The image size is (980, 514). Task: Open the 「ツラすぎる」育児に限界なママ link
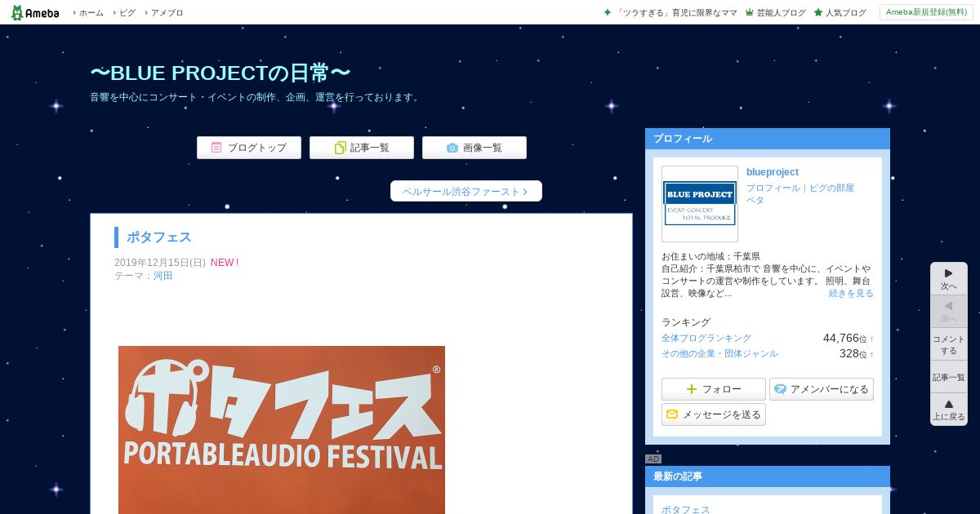677,13
